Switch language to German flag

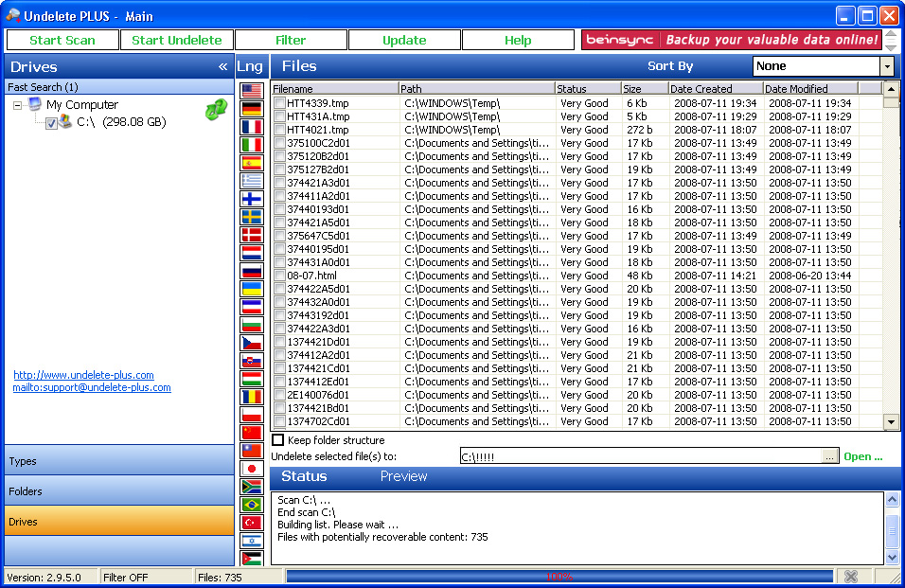(252, 109)
